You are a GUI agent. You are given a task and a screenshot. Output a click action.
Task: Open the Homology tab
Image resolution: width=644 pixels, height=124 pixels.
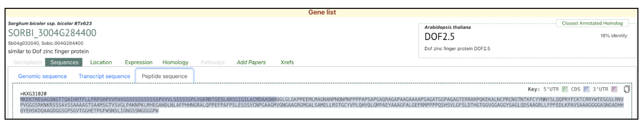175,62
